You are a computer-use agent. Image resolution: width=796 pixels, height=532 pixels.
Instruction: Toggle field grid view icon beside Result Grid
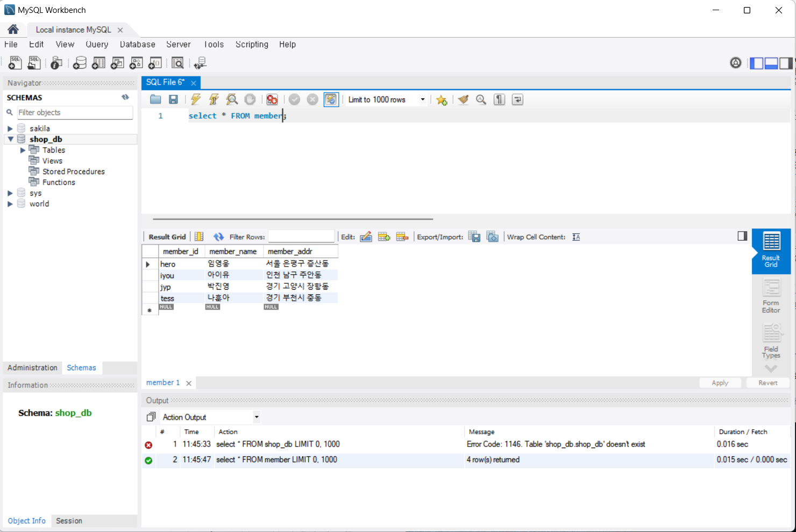coord(199,237)
